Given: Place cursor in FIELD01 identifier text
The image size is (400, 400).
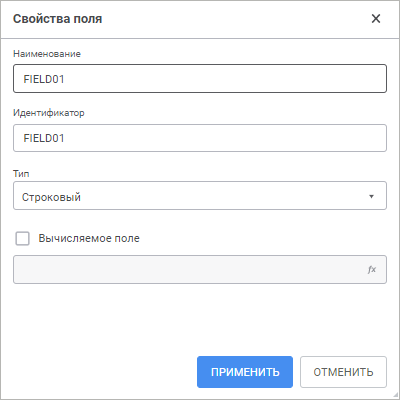Looking at the screenshot, I should tap(44, 138).
